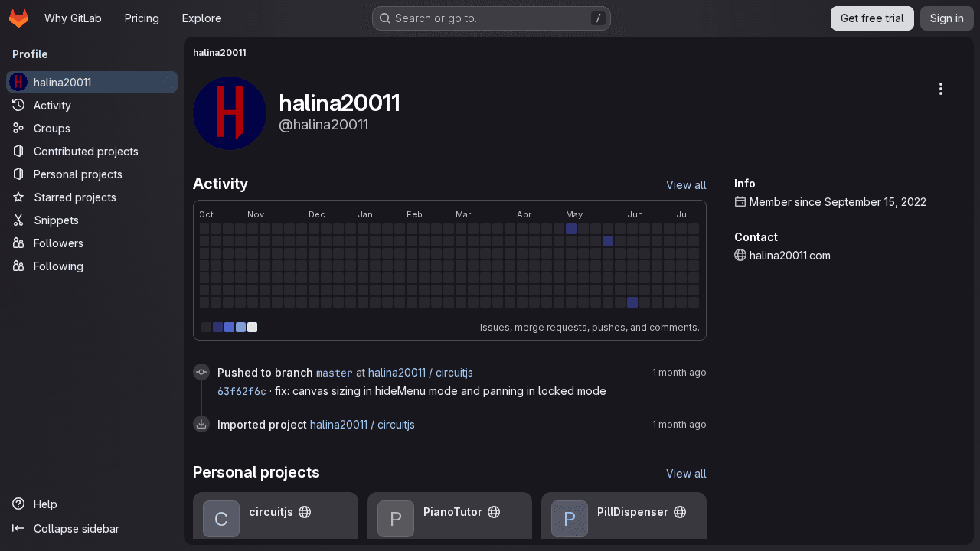Viewport: 980px width, 551px height.
Task: Click the slash shortcut badge in search
Action: (598, 18)
